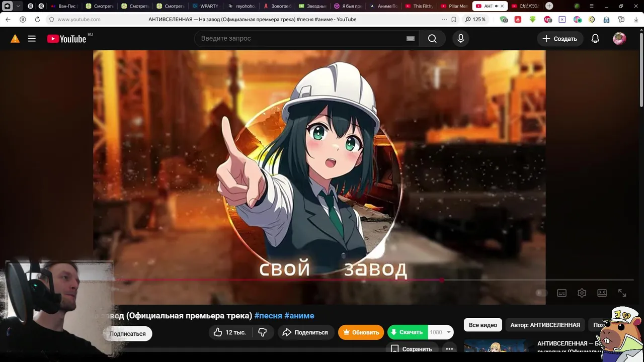Switch to the Pillar Men browser tab
The image size is (644, 362).
(x=454, y=6)
